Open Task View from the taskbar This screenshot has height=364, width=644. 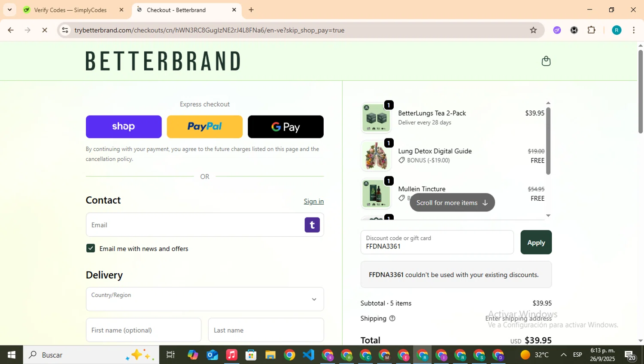point(170,355)
